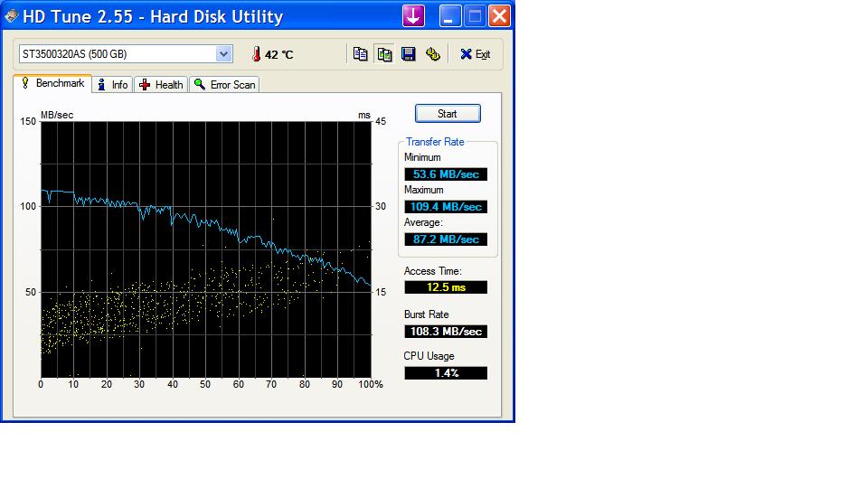
Task: Click the burst rate value 108.3 MB/sec
Action: click(446, 332)
